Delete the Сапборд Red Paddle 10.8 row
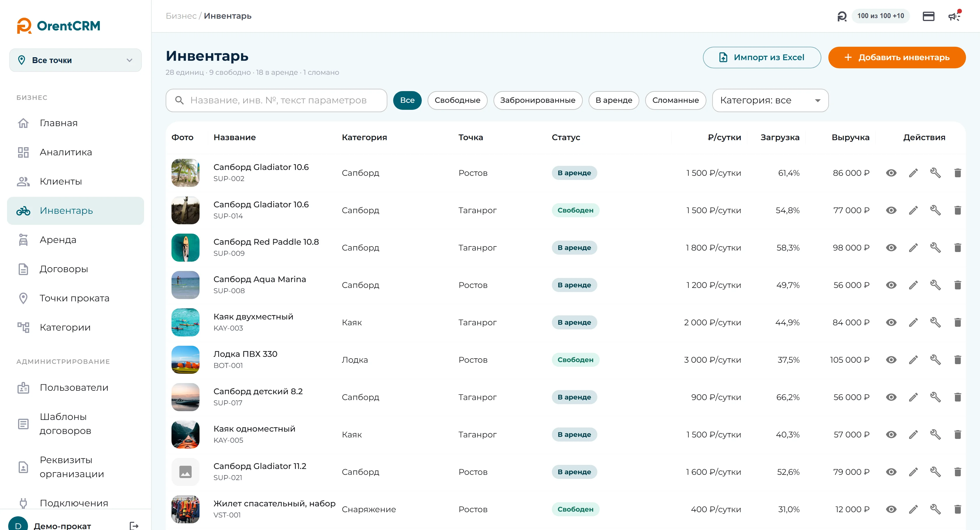The height and width of the screenshot is (530, 980). pos(958,248)
